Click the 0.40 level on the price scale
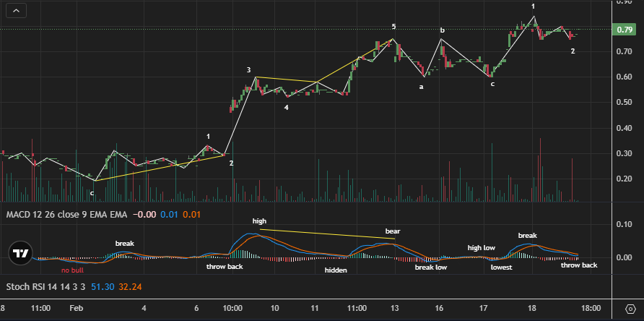Viewport: 644px width, 321px height. click(624, 128)
